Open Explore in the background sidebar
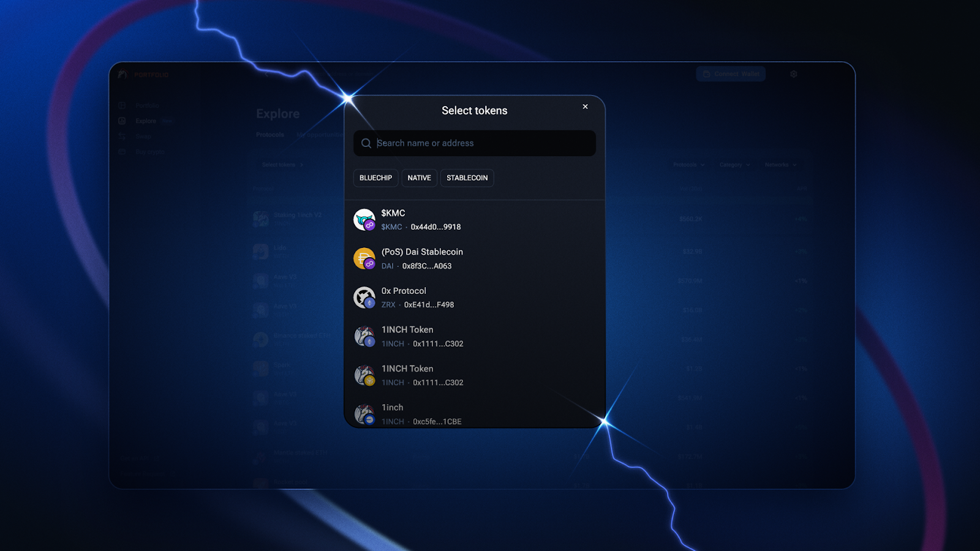The height and width of the screenshot is (551, 980). pyautogui.click(x=146, y=121)
